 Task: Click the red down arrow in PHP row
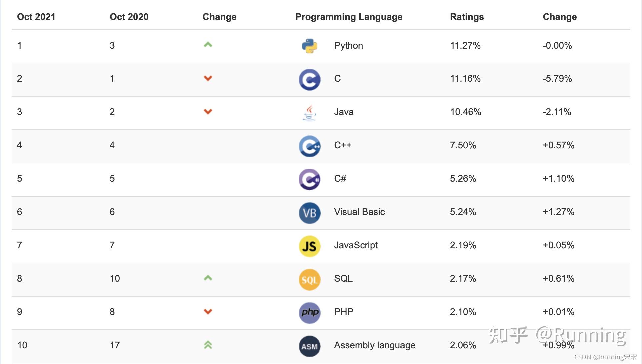pyautogui.click(x=208, y=312)
